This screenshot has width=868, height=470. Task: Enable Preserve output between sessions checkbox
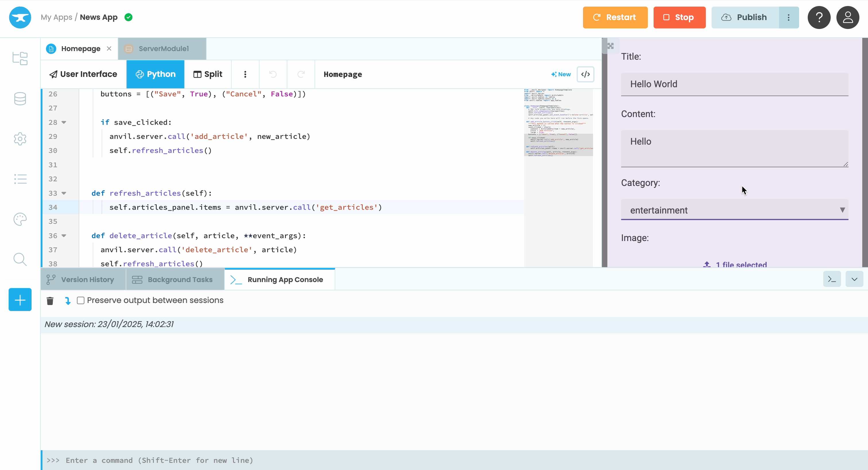pos(81,300)
